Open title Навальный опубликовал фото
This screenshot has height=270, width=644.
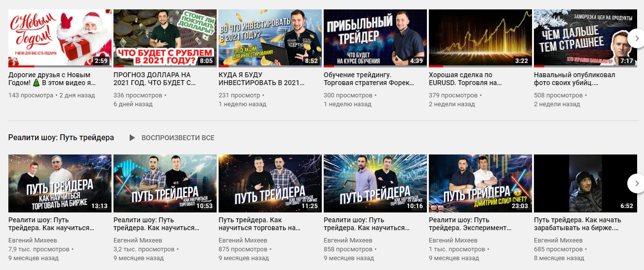pos(574,79)
